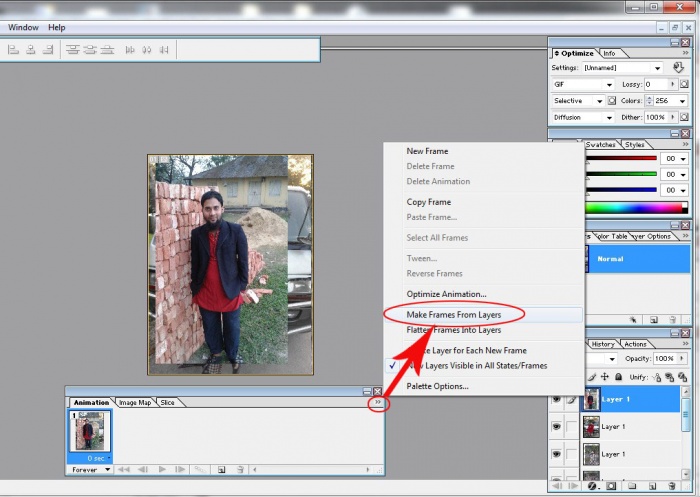Image resolution: width=700 pixels, height=497 pixels.
Task: Click the Animation palette flyout menu arrow
Action: point(377,402)
